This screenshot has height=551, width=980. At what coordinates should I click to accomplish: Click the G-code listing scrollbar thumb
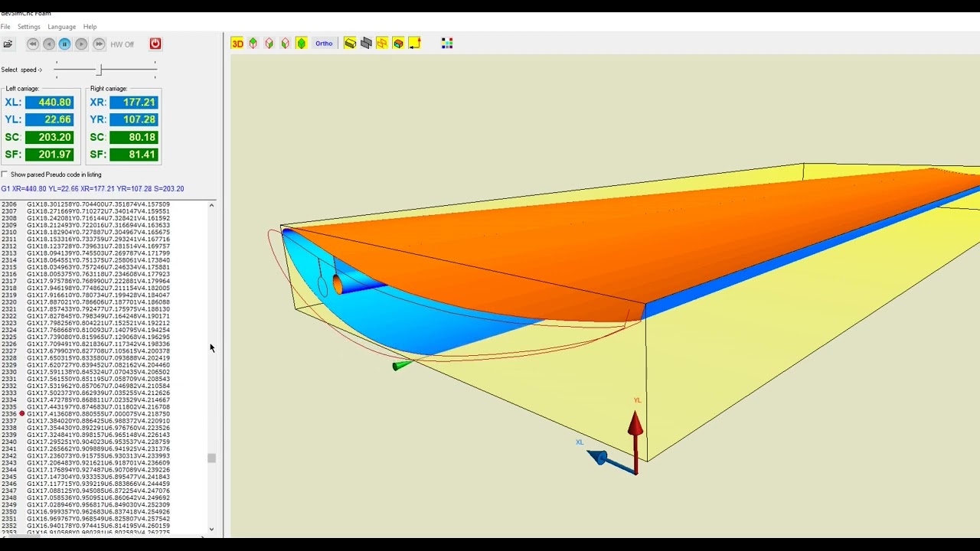tap(211, 458)
